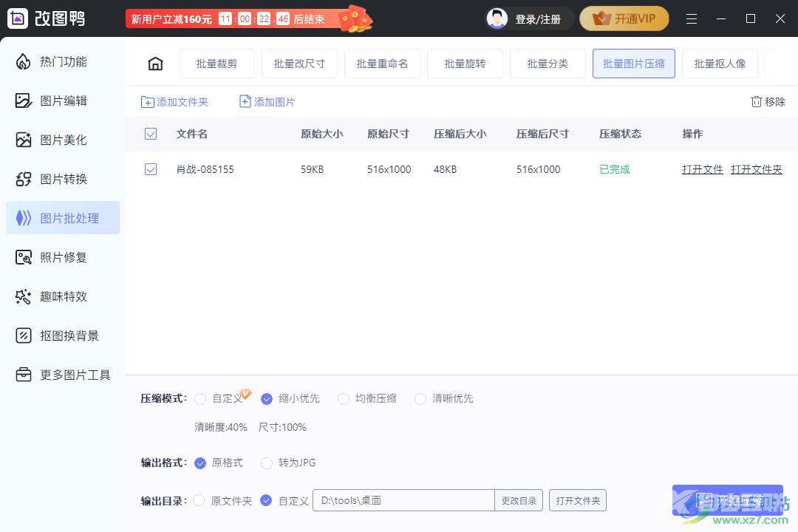The width and height of the screenshot is (798, 532).
Task: Open 更多图片工具 sidebar entry
Action: click(63, 375)
